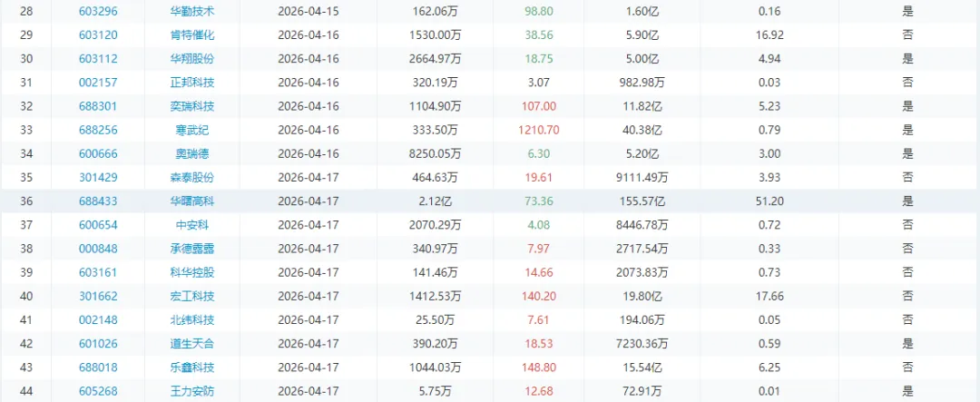
Task: Click stock name 承德露露
Action: pyautogui.click(x=192, y=248)
